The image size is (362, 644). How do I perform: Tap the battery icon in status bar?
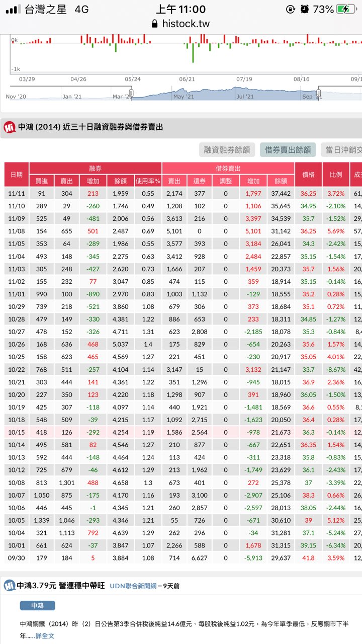(346, 9)
